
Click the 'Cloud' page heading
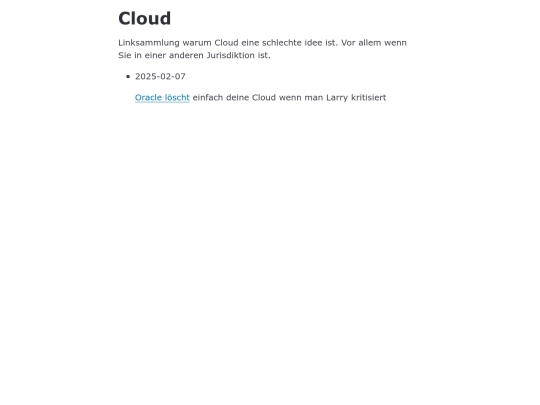pyautogui.click(x=145, y=18)
